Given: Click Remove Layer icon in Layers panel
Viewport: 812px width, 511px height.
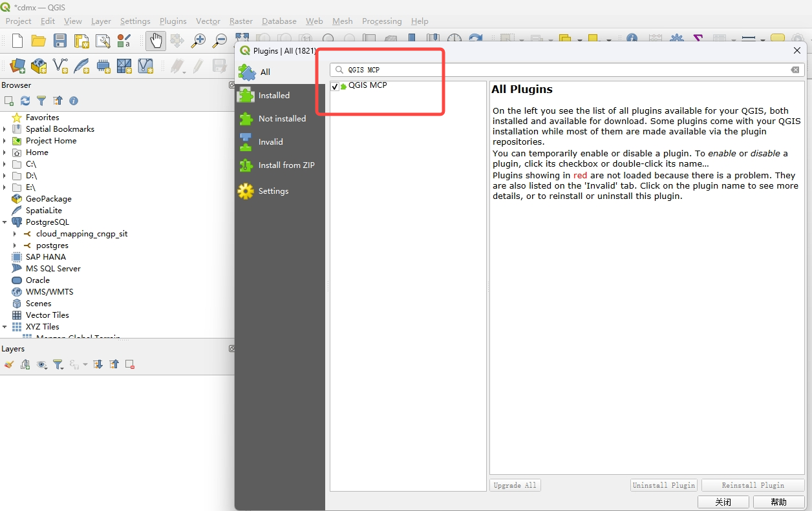Looking at the screenshot, I should tap(130, 364).
